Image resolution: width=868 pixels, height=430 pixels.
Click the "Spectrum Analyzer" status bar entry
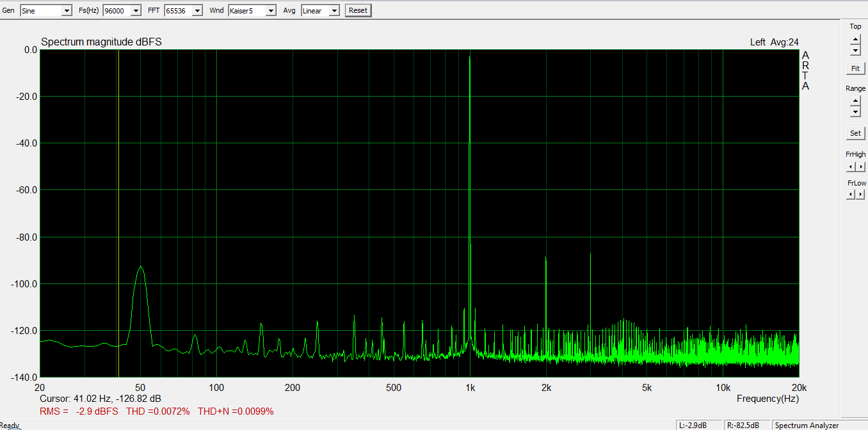click(x=807, y=425)
